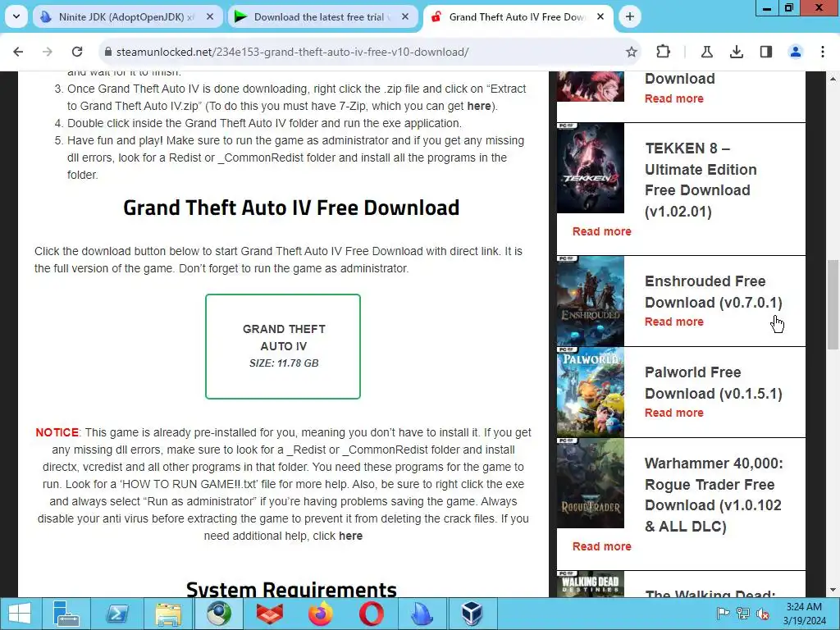Open the Enshrouded cover thumbnail
840x630 pixels.
pyautogui.click(x=591, y=301)
